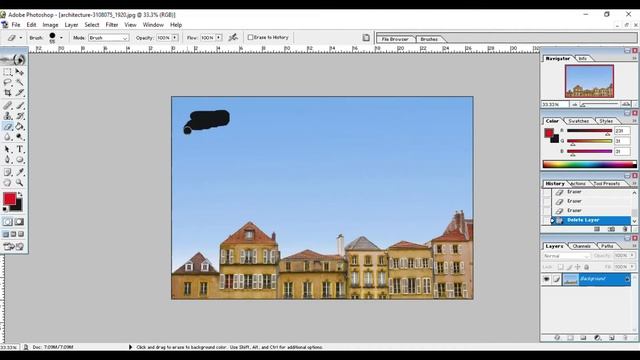The height and width of the screenshot is (360, 640).
Task: Open the File menu
Action: 16,25
